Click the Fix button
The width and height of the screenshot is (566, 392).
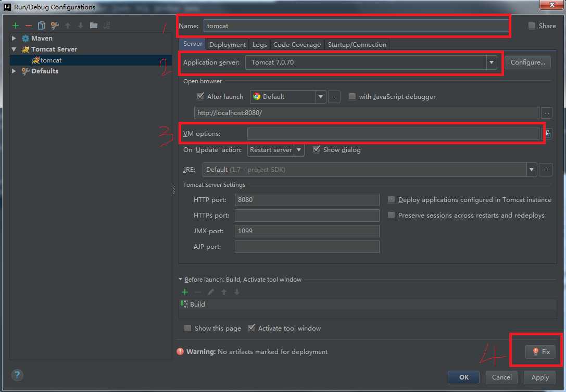[540, 351]
